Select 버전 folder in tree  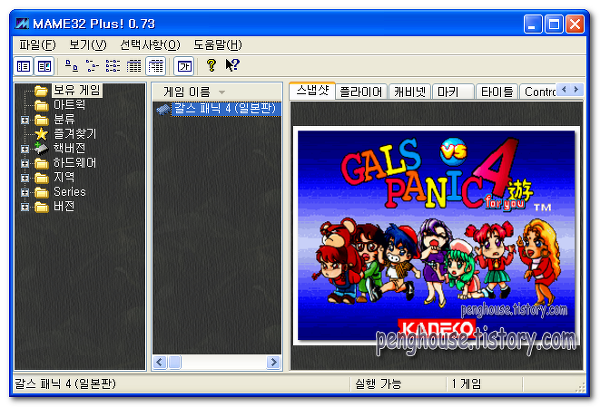point(64,206)
